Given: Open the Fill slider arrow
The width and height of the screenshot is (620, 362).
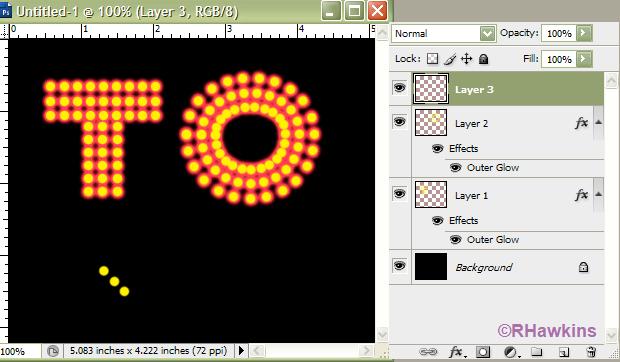Looking at the screenshot, I should tap(584, 59).
